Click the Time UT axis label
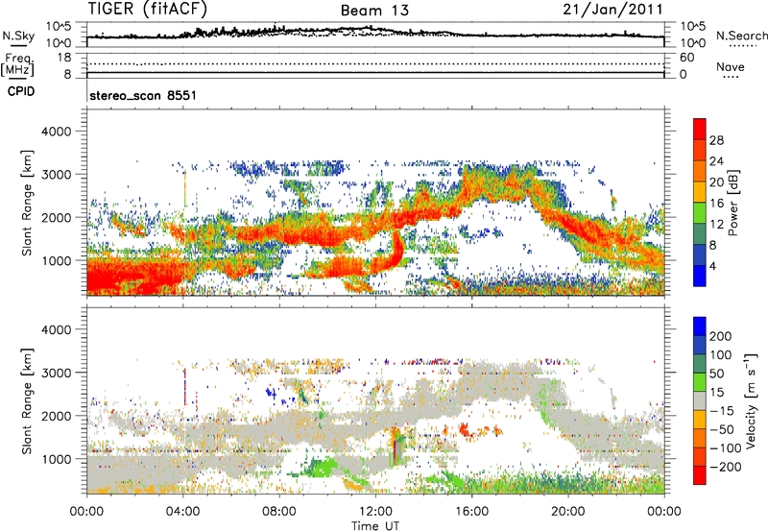This screenshot has width=768, height=532. coord(375,526)
